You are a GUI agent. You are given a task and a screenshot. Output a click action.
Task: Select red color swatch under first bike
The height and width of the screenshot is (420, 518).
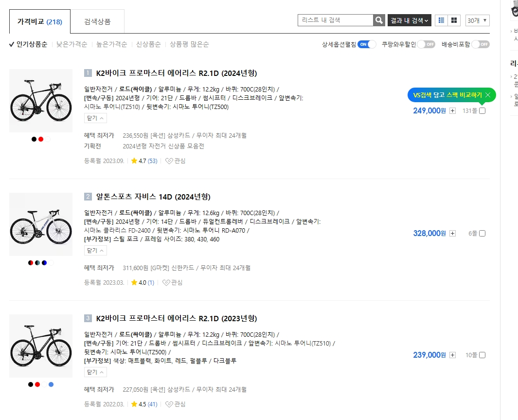pos(41,139)
